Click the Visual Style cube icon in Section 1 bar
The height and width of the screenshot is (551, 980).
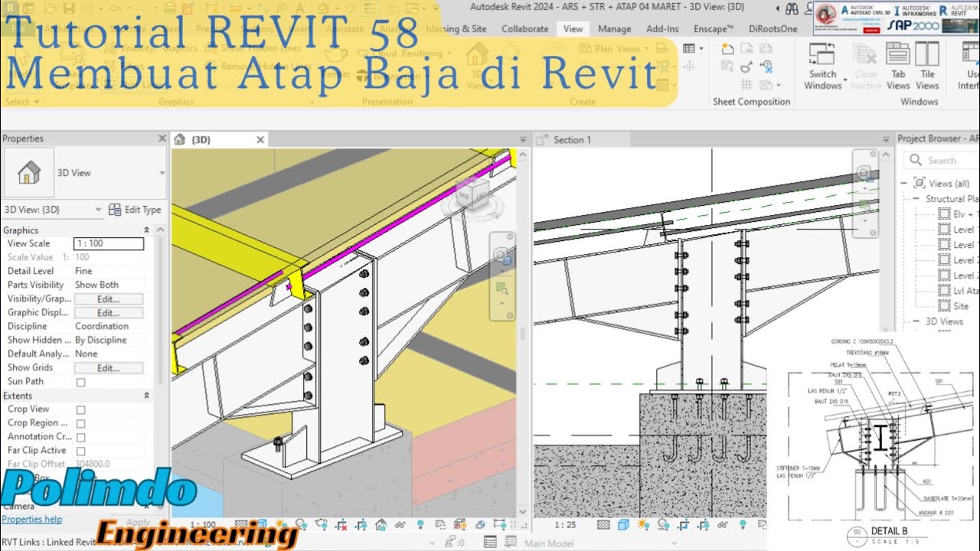click(622, 525)
